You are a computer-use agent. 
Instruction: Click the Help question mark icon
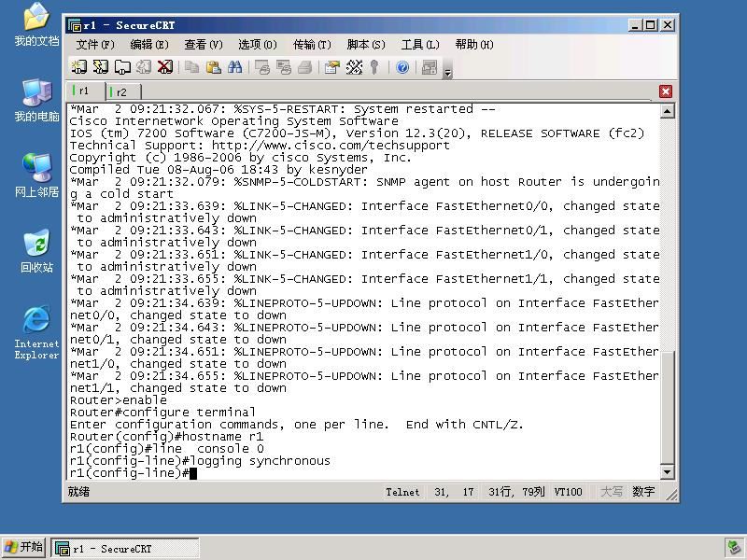click(x=402, y=67)
